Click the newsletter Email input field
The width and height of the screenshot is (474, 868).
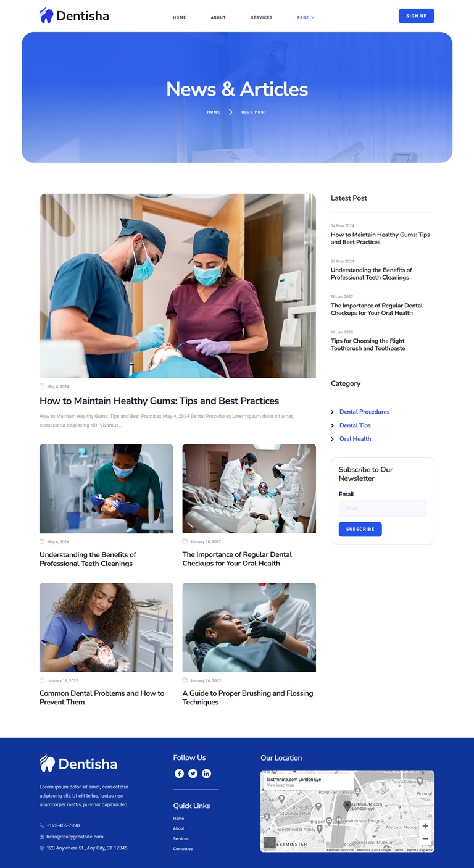(383, 509)
